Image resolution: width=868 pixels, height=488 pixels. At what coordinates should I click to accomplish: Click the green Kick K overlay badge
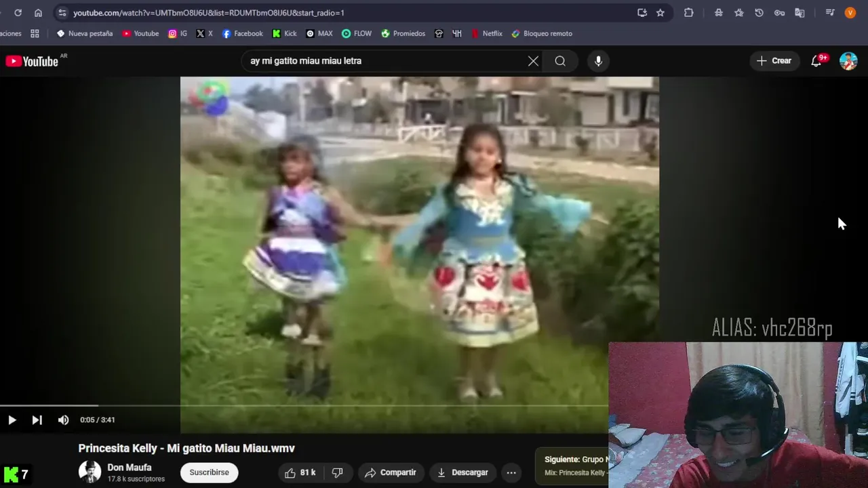[x=12, y=474]
